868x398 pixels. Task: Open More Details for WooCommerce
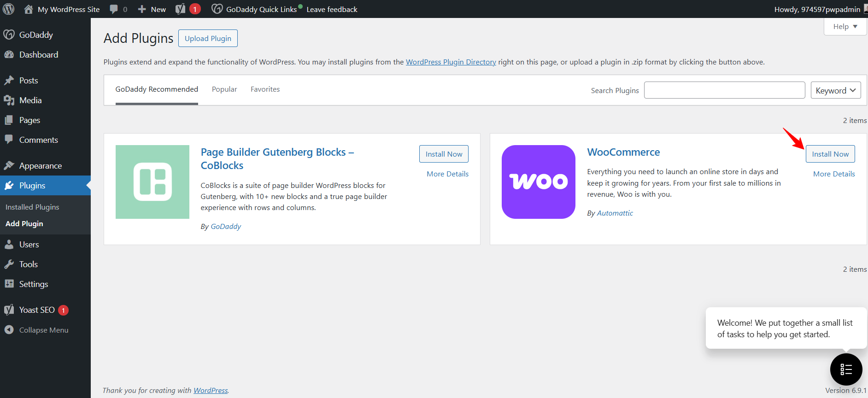(x=834, y=174)
